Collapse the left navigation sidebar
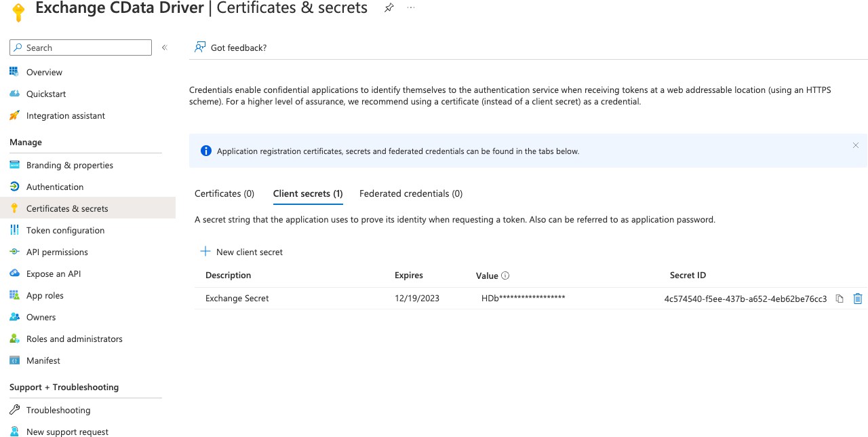 click(x=164, y=47)
